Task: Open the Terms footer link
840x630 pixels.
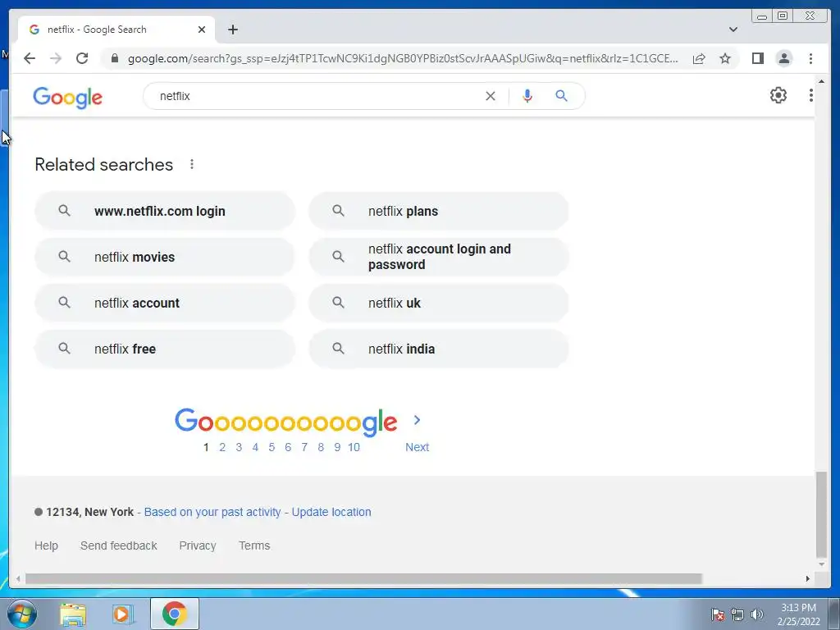Action: tap(254, 546)
